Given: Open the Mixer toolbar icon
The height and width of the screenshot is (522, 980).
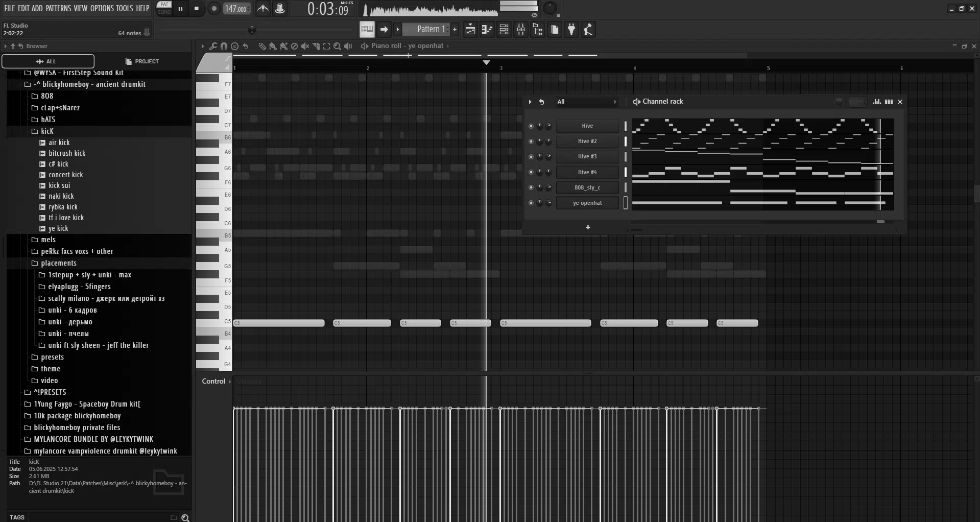Looking at the screenshot, I should coord(521,30).
